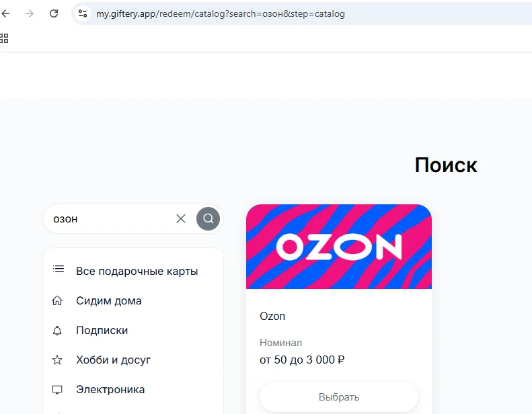Click the monitor icon for Электроника
The image size is (532, 414).
pyautogui.click(x=57, y=390)
